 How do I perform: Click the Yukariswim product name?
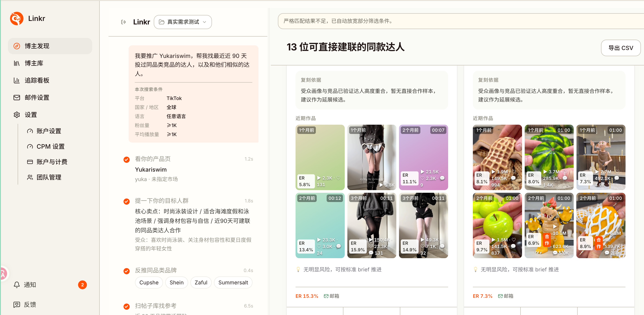click(151, 170)
